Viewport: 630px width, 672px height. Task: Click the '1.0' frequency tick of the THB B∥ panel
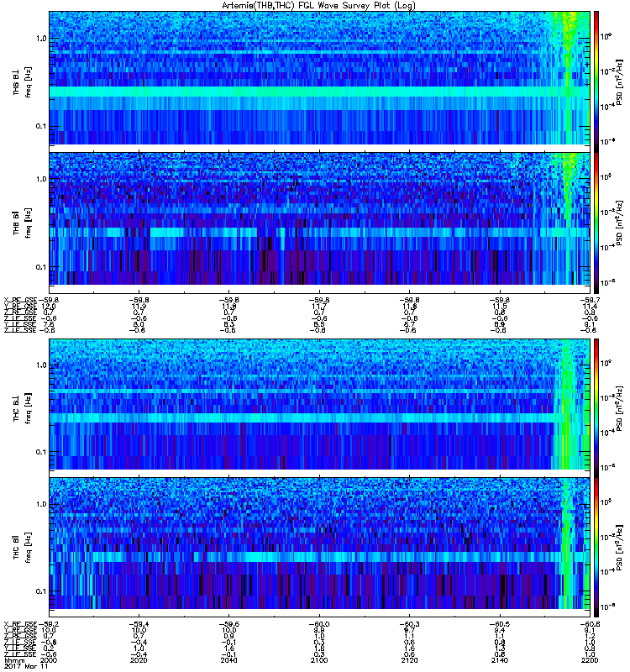click(41, 179)
